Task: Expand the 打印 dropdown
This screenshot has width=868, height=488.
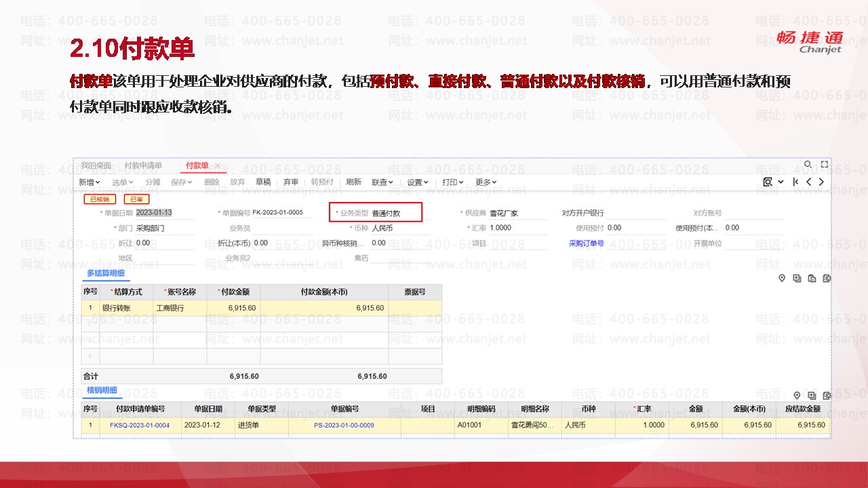Action: (453, 182)
